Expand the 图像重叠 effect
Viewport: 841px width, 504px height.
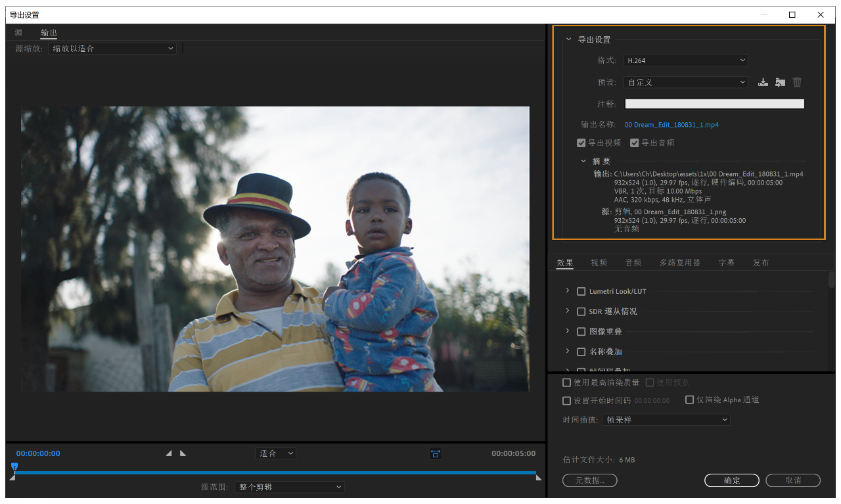568,331
